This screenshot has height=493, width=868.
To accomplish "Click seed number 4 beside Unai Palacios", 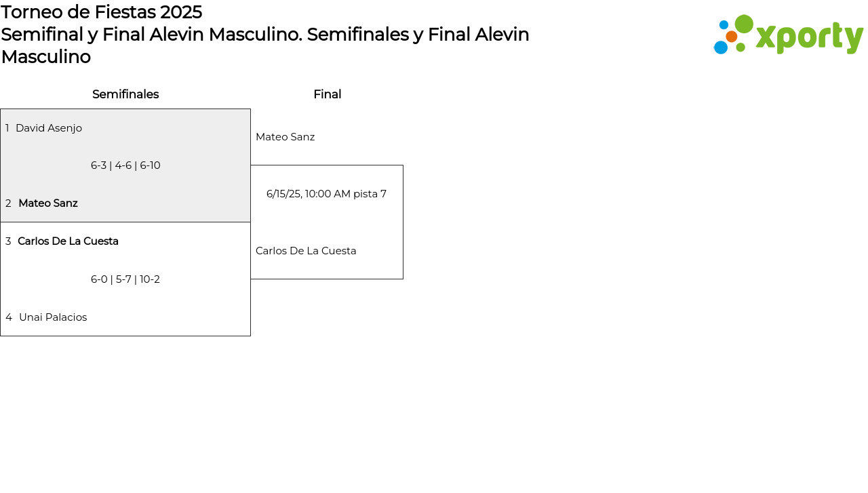I will 9,317.
